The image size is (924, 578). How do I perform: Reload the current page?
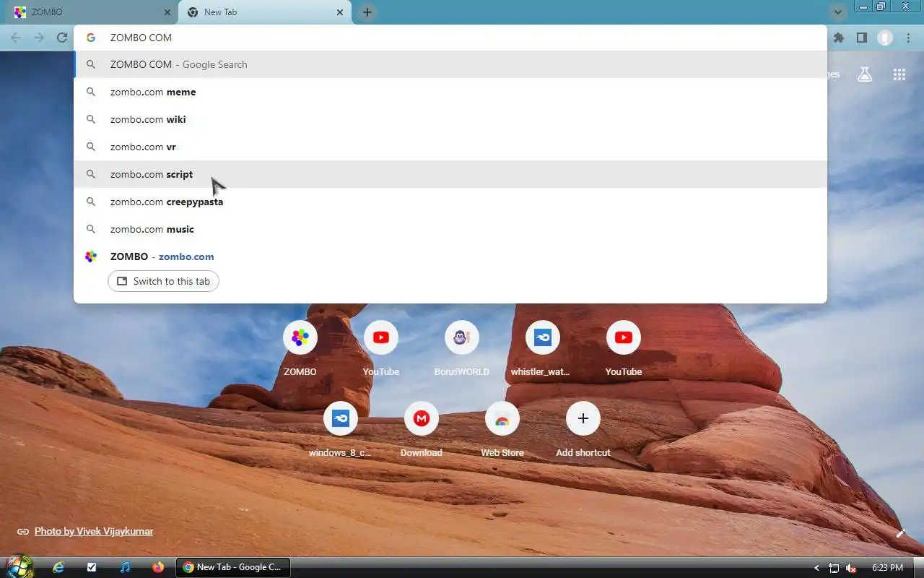tap(62, 38)
